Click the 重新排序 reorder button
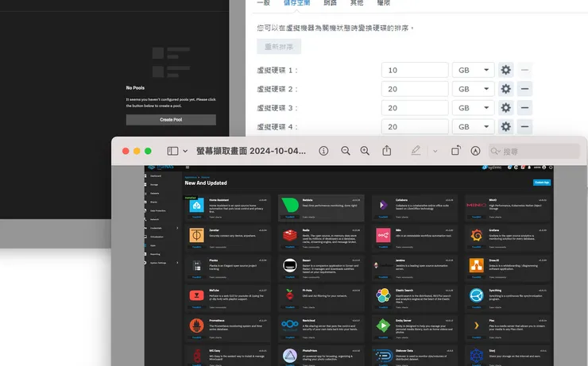 pyautogui.click(x=279, y=47)
